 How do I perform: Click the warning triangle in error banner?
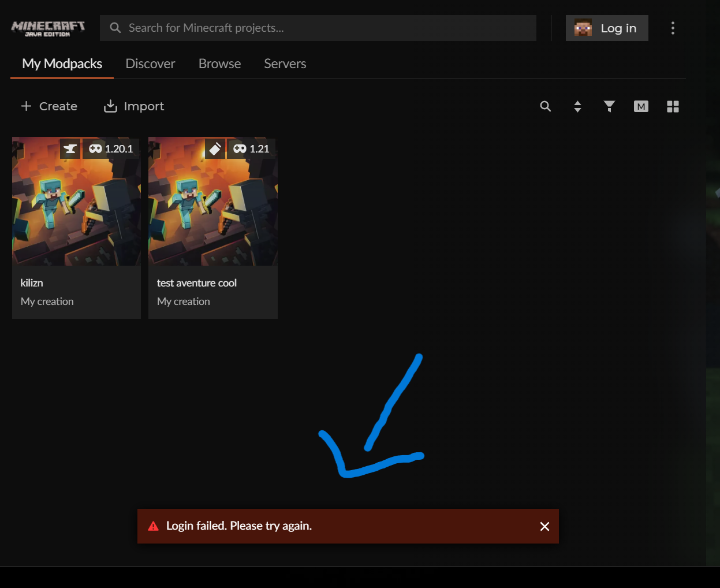[153, 526]
